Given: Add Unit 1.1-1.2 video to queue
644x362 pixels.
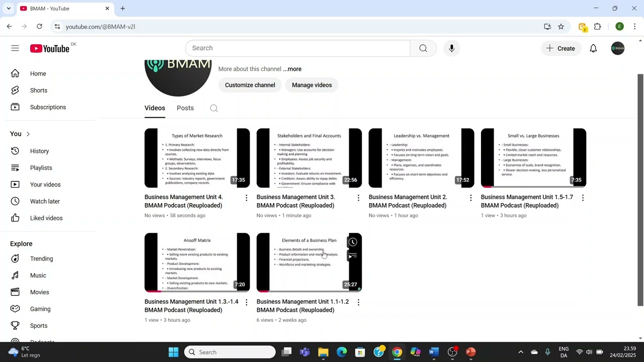Looking at the screenshot, I should pyautogui.click(x=353, y=256).
